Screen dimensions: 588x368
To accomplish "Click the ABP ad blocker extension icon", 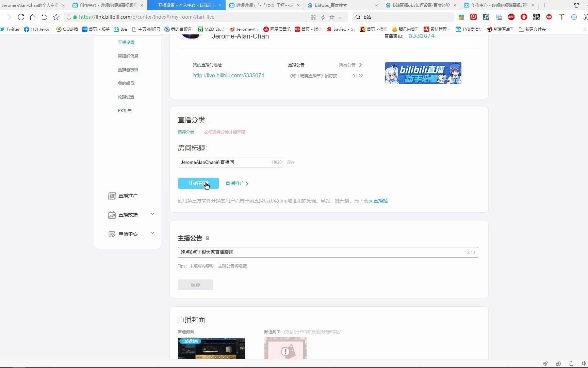I will pyautogui.click(x=511, y=17).
